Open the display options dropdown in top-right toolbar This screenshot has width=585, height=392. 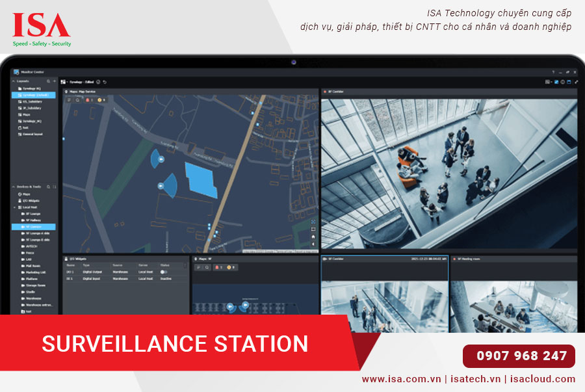tap(548, 82)
